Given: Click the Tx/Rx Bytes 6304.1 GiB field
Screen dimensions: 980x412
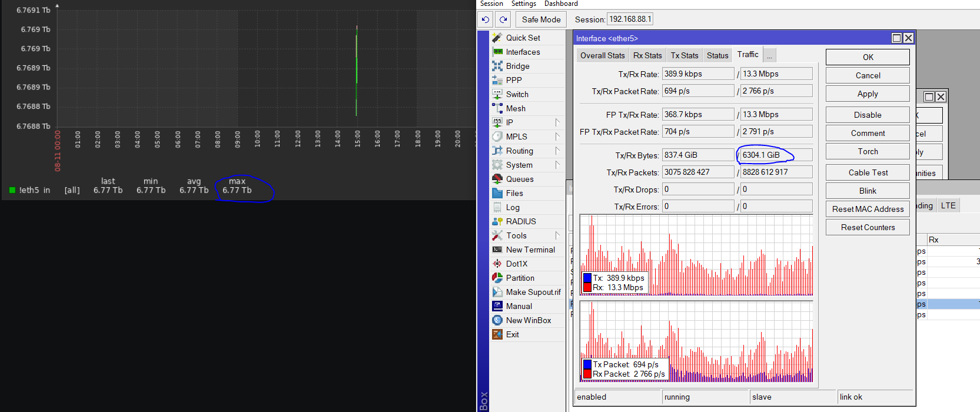Looking at the screenshot, I should [776, 155].
